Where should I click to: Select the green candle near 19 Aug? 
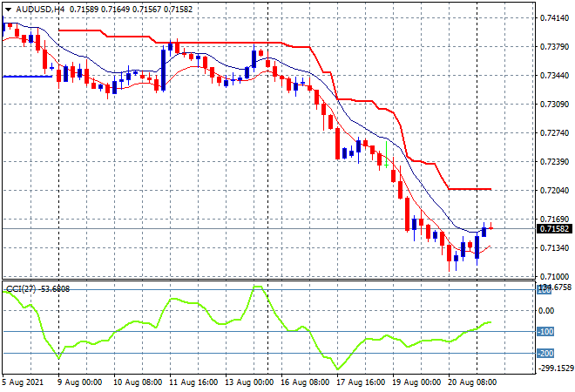[387, 155]
